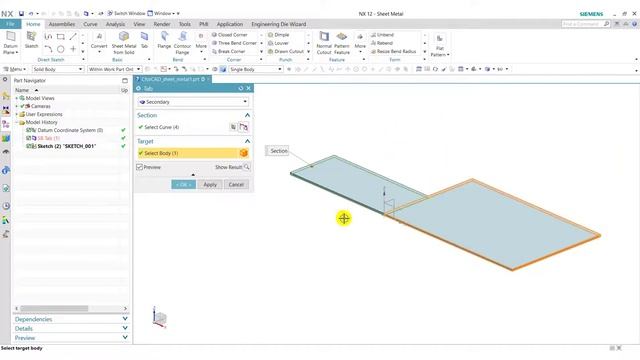The image size is (640, 360).
Task: Open the Menu button in top border bar
Action: (15, 69)
